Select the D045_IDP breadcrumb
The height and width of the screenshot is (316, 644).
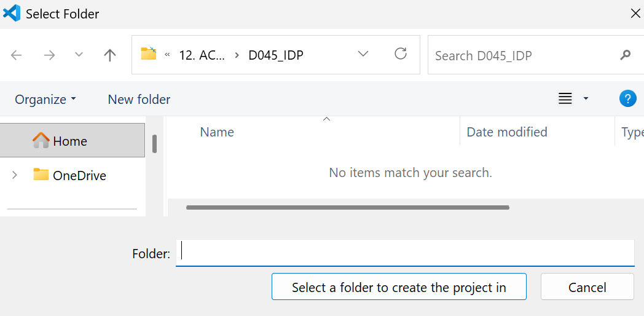[276, 55]
